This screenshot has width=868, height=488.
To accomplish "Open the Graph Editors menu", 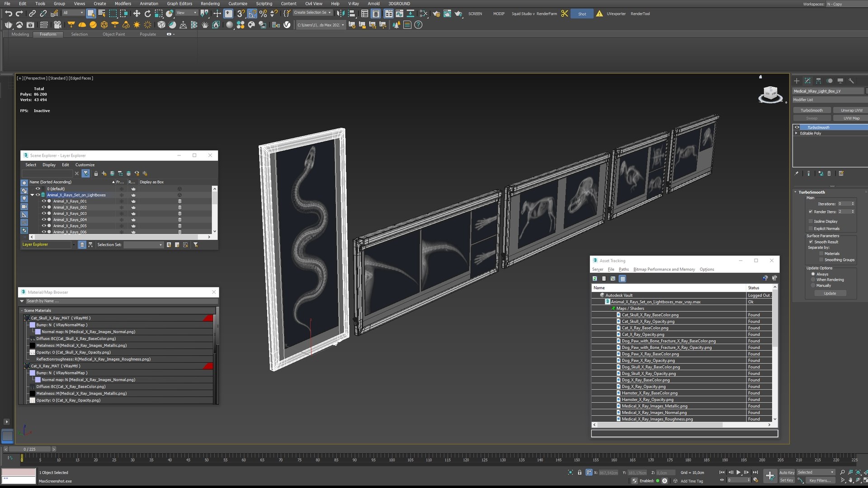I will tap(179, 4).
